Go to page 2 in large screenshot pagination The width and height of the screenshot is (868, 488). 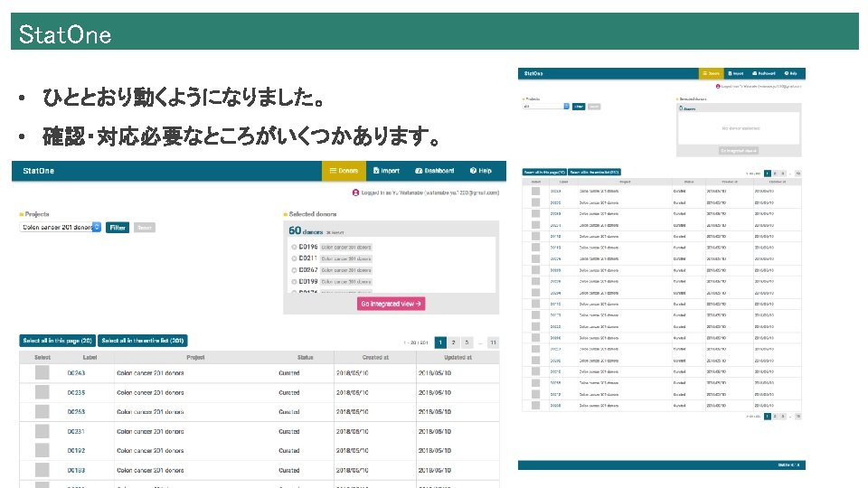tap(453, 343)
